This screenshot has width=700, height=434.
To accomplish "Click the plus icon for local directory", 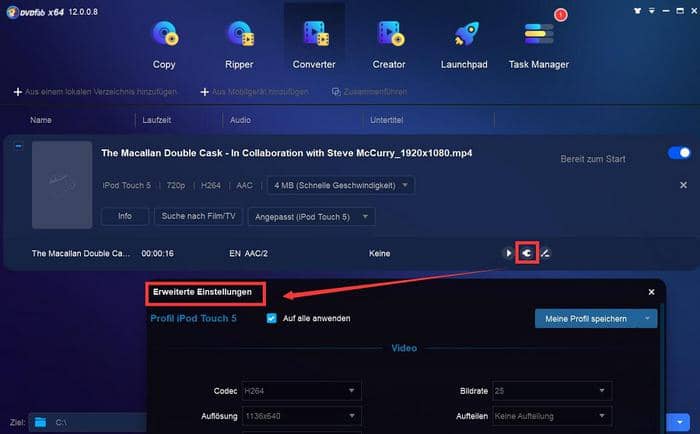I will 18,92.
